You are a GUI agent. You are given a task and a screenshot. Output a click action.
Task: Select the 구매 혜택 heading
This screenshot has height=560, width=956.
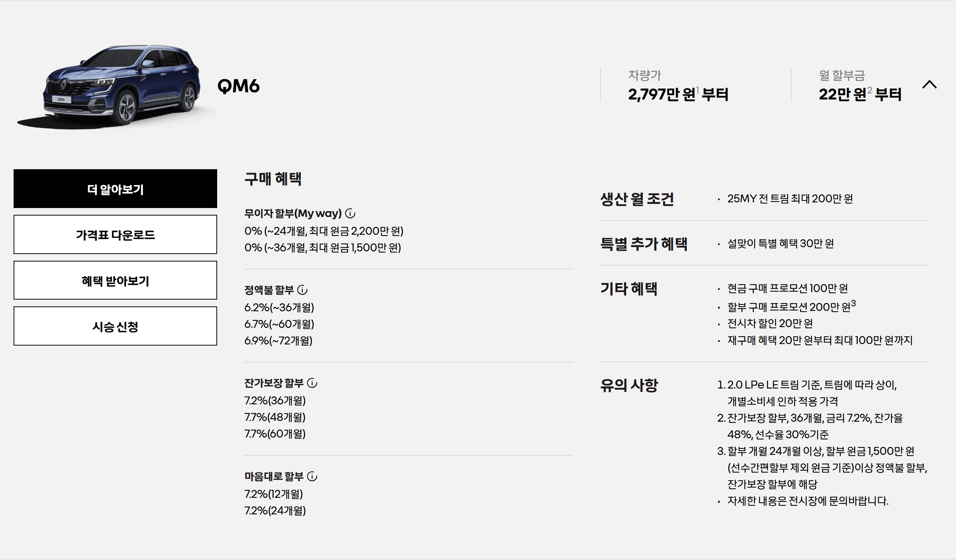pos(273,179)
